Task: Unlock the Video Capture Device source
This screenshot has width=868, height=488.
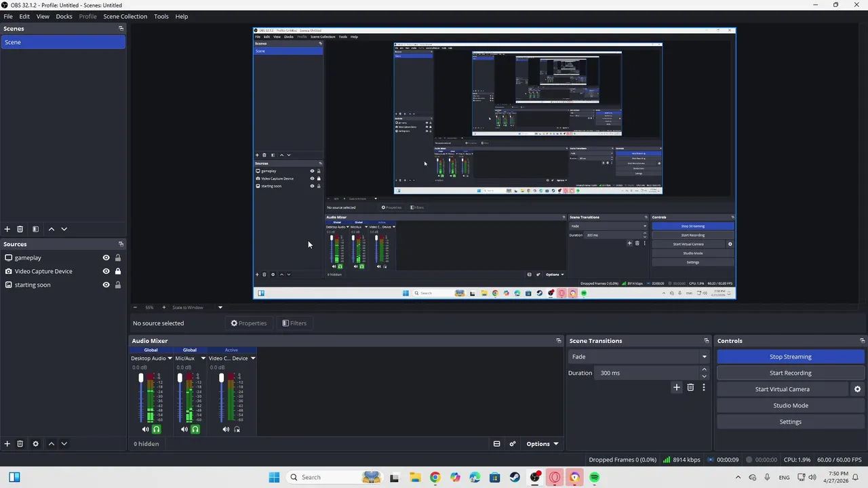Action: (x=118, y=271)
